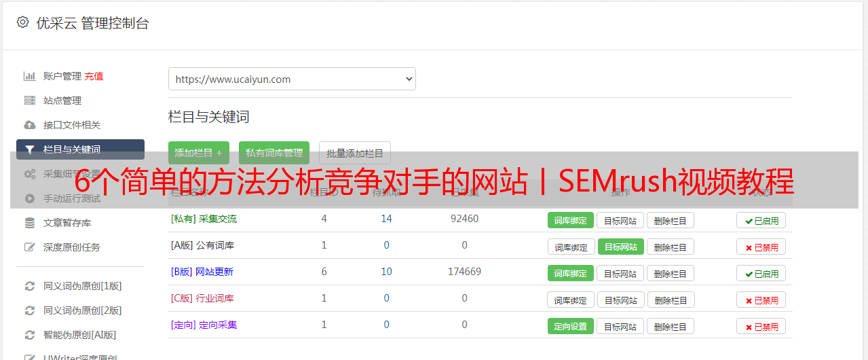The width and height of the screenshot is (868, 360).
Task: Open the [定向] 定向采集 column link
Action: [204, 325]
